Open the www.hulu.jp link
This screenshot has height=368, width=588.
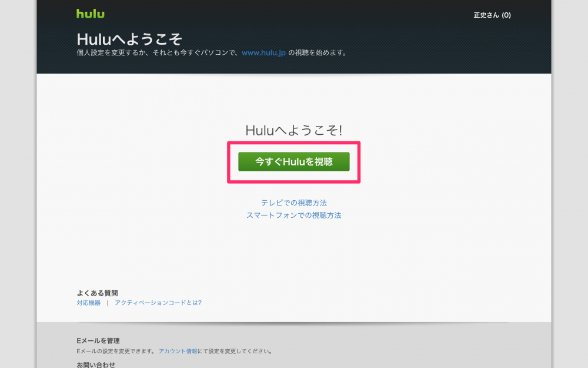(263, 52)
